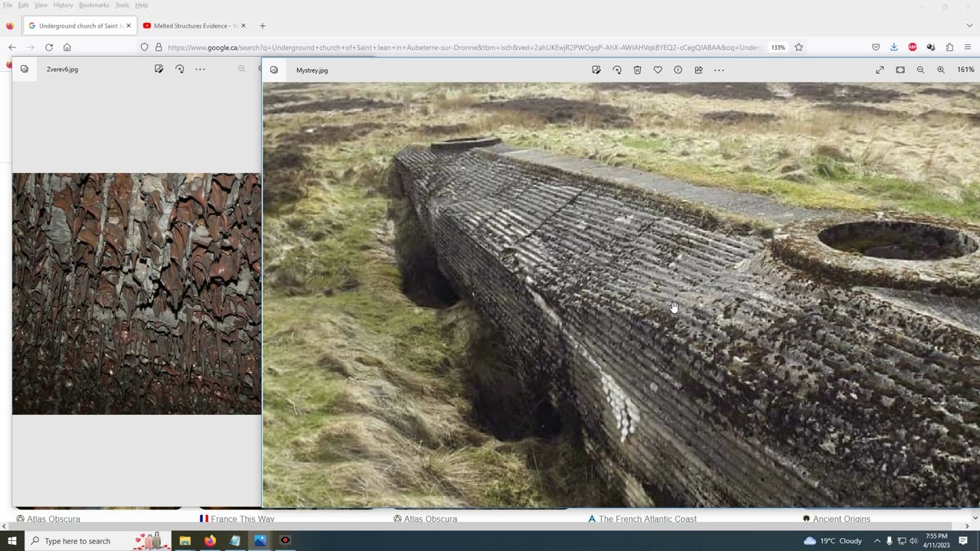Click the taskbar volume speaker icon
The width and height of the screenshot is (980, 551).
(915, 541)
